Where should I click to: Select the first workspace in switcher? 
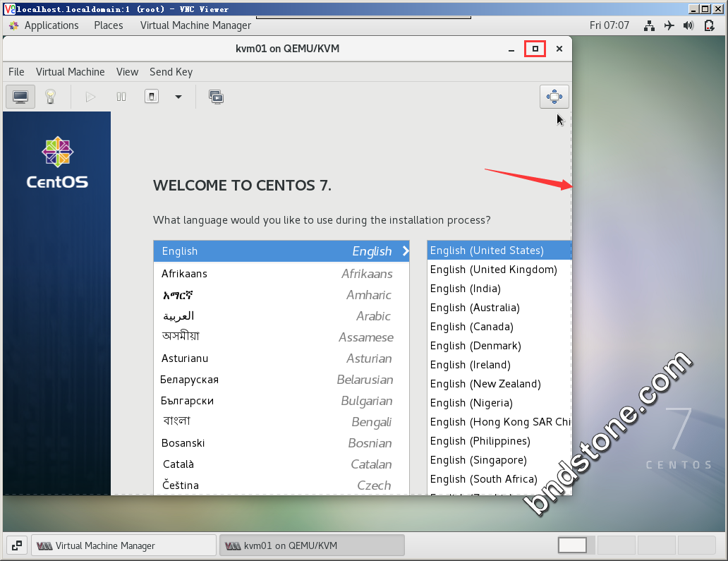(x=572, y=545)
